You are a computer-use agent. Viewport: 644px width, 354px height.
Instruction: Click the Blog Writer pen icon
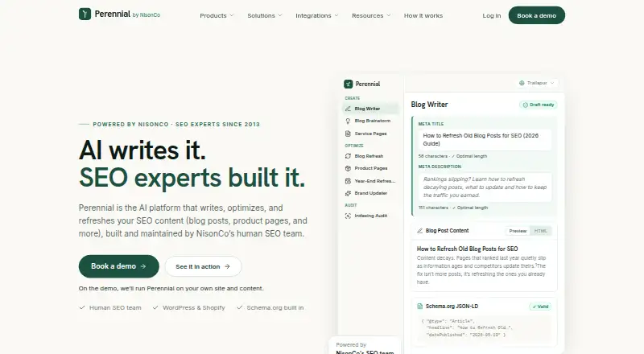point(348,109)
